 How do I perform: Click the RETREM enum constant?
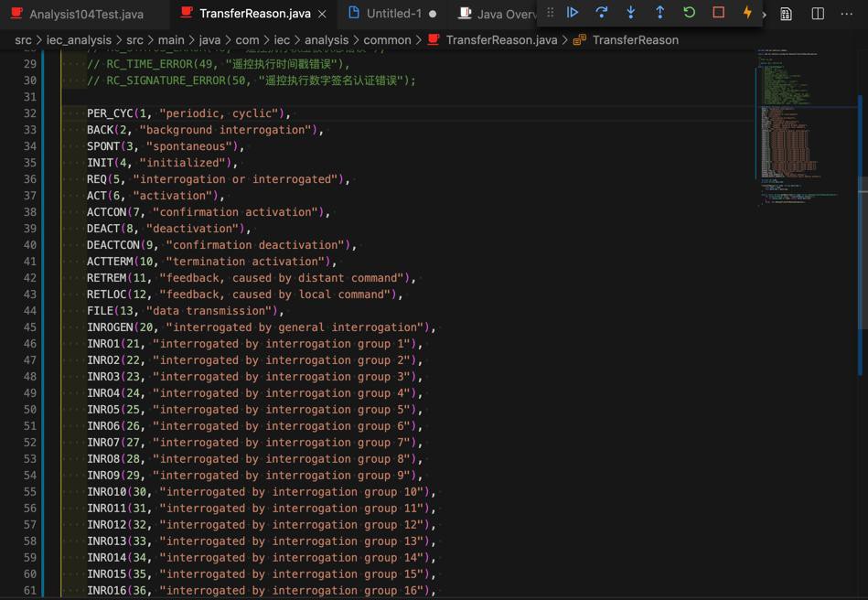[107, 278]
